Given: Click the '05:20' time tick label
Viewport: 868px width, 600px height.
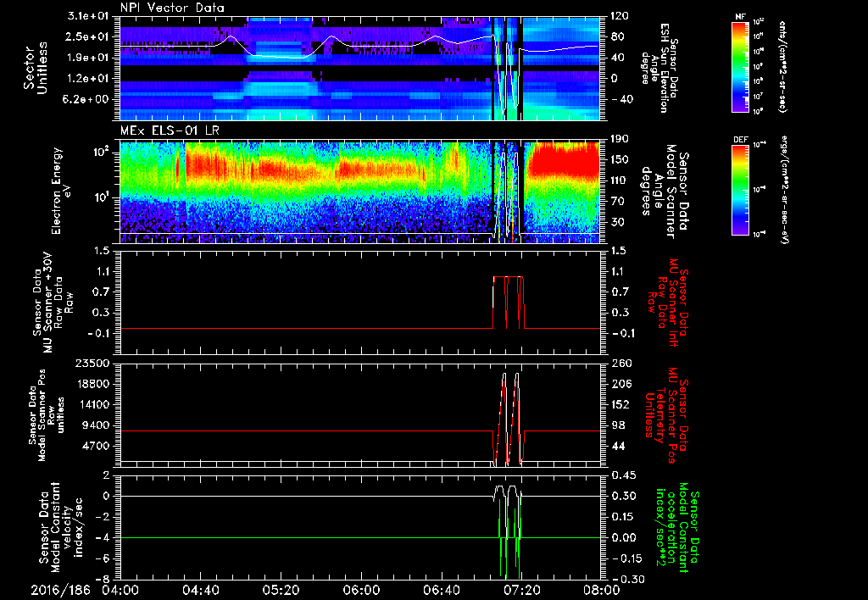Looking at the screenshot, I should point(281,590).
